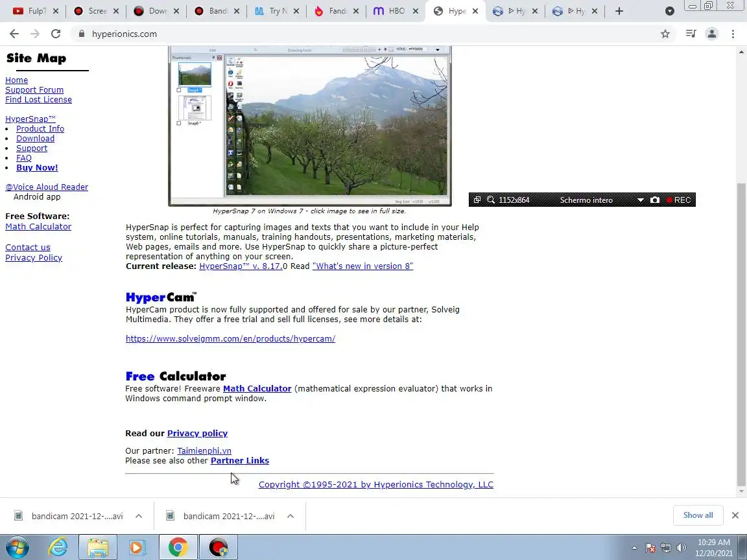Open a new browser tab with the plus button
This screenshot has height=560, width=747.
point(619,11)
